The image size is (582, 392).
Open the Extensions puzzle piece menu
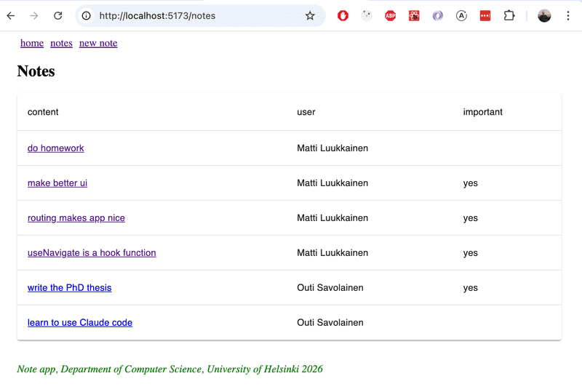tap(509, 15)
